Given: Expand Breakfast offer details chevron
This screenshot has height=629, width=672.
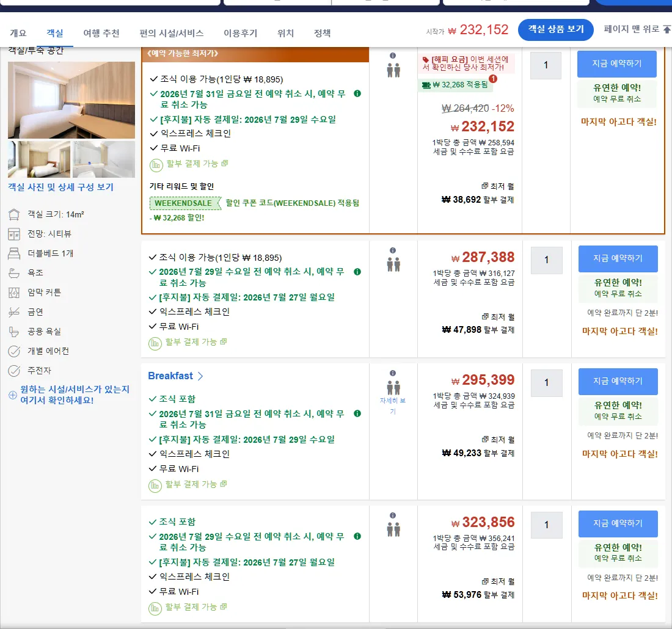Looking at the screenshot, I should (200, 376).
